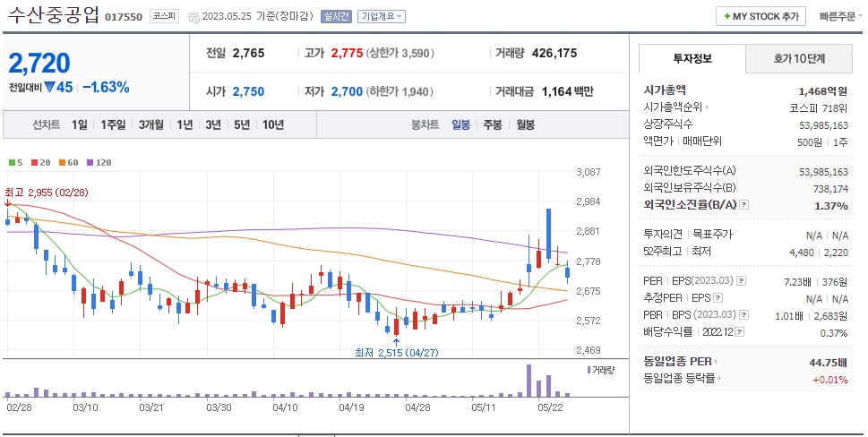Select the 1년 line chart period
The height and width of the screenshot is (437, 868).
point(185,124)
